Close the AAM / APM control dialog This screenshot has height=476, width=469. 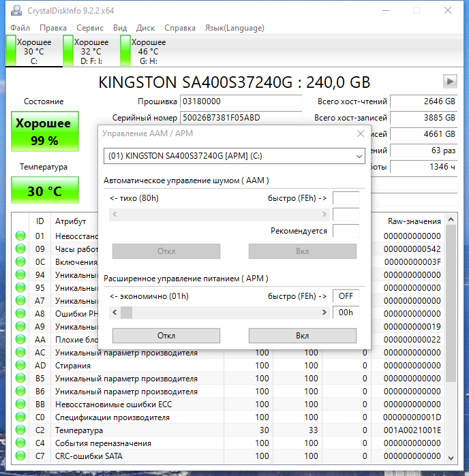(x=361, y=133)
